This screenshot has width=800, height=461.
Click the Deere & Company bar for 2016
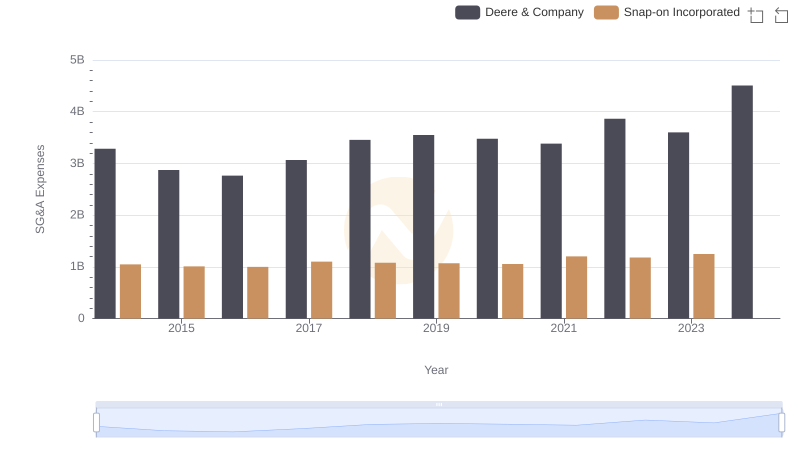click(x=232, y=247)
